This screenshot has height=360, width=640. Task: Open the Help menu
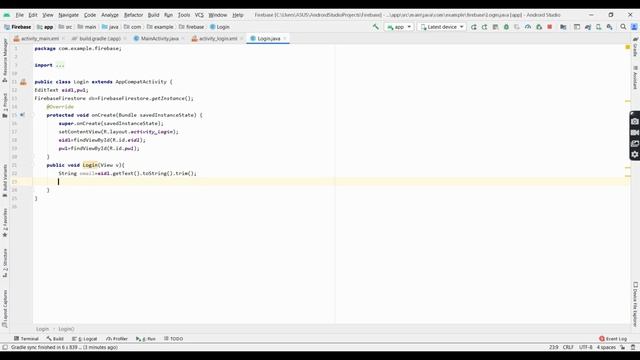click(238, 15)
